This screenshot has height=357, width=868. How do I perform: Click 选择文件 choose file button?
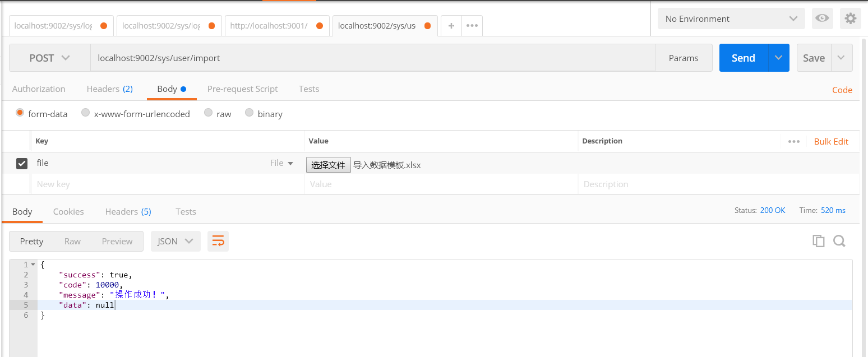[x=329, y=165]
